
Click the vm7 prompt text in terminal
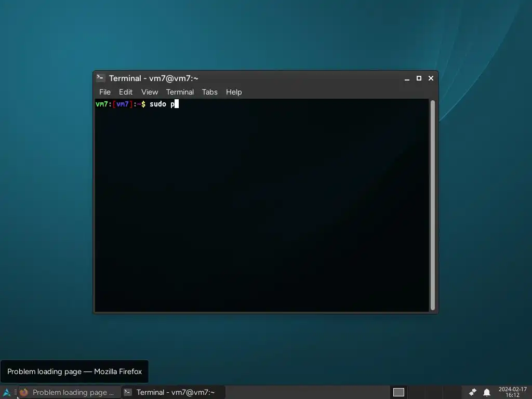click(121, 104)
